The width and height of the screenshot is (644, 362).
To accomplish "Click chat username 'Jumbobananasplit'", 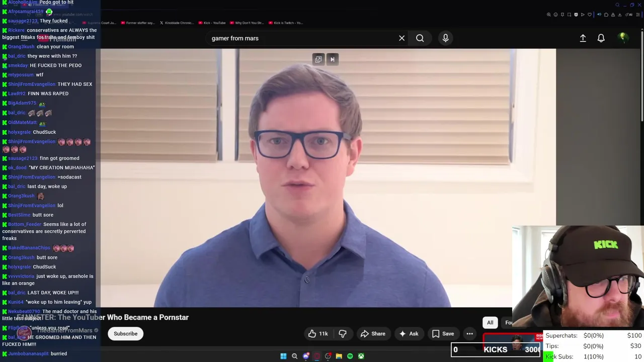I will click(28, 354).
